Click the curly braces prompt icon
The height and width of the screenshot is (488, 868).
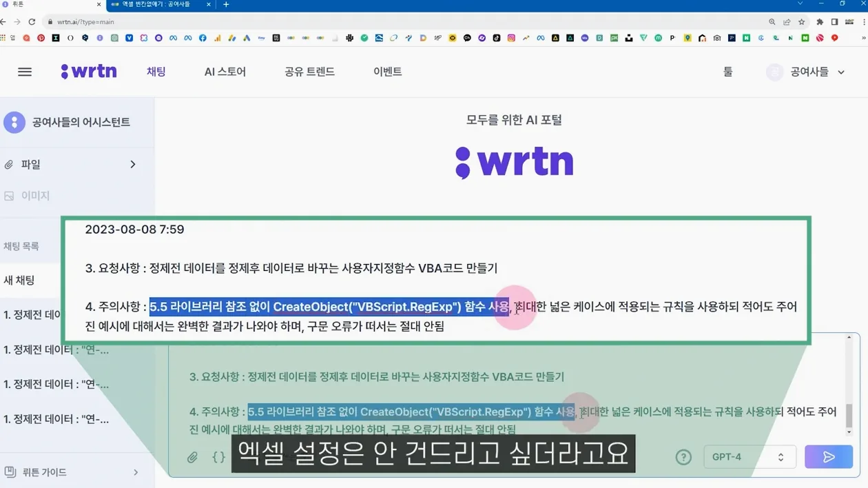[218, 456]
